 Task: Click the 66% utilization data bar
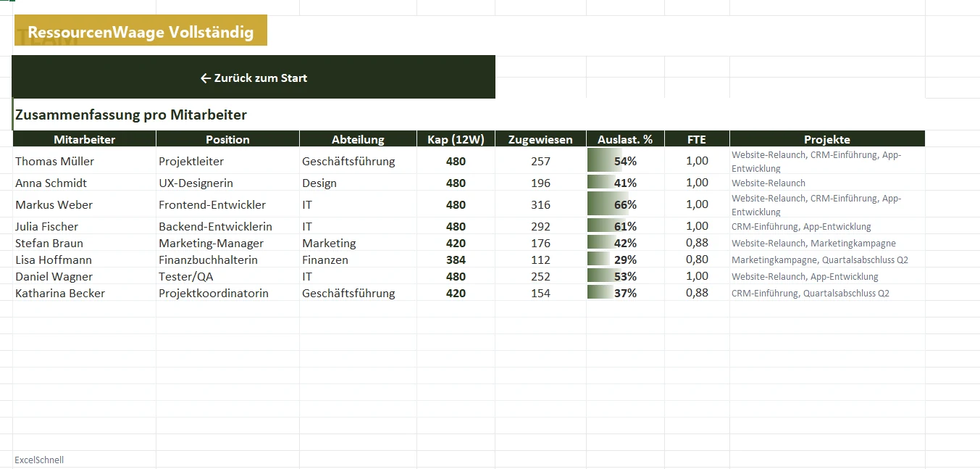tap(626, 204)
